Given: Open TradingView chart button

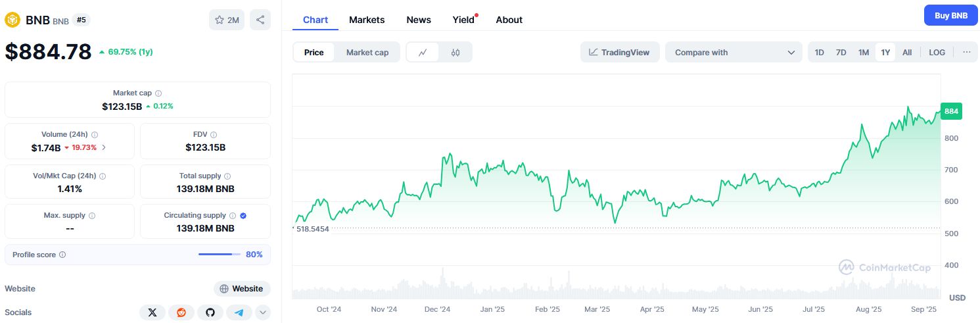Looking at the screenshot, I should click(620, 53).
